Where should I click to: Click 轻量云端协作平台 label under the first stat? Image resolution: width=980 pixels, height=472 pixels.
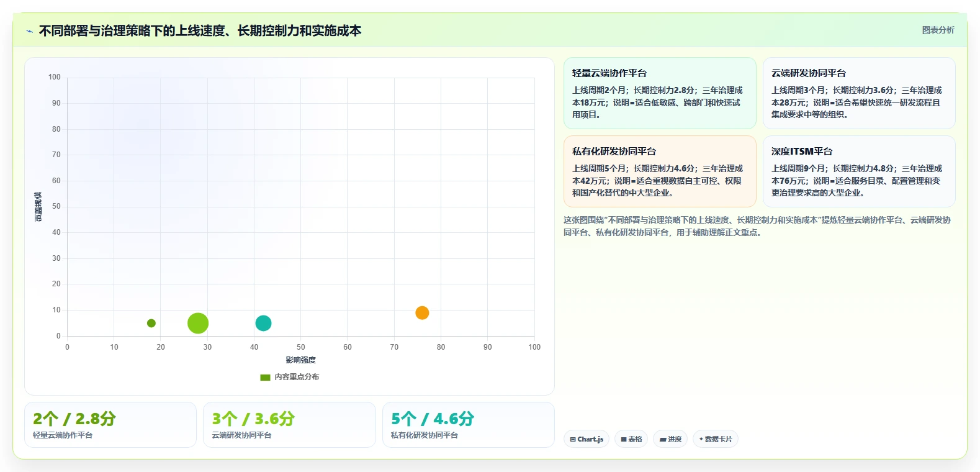click(x=63, y=435)
